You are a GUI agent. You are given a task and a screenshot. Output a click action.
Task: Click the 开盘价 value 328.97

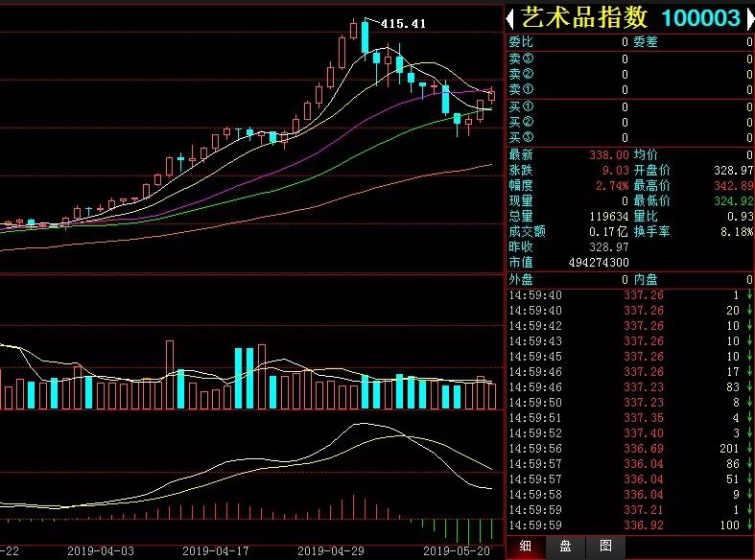point(733,171)
